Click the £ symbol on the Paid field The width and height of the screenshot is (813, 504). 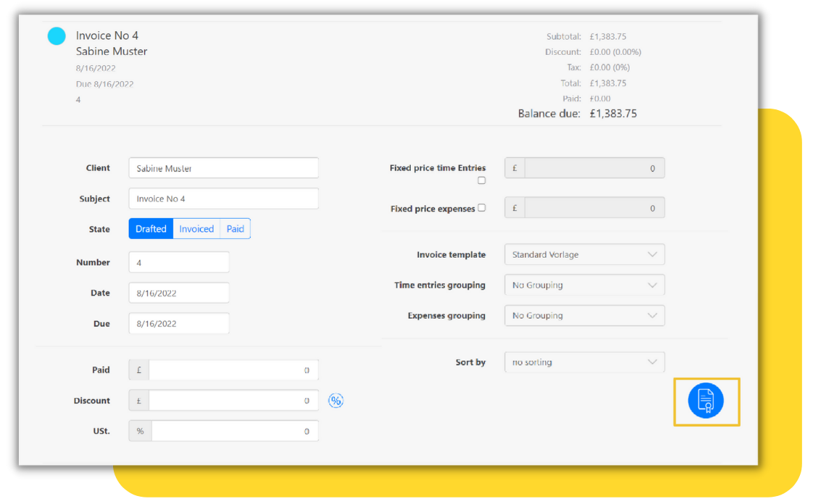tap(138, 369)
